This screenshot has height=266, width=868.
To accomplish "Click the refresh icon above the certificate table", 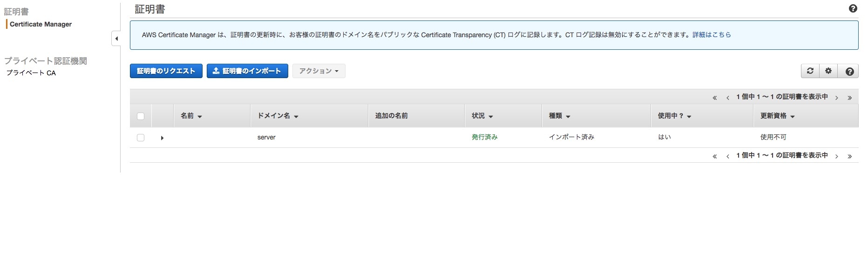I will (x=810, y=71).
